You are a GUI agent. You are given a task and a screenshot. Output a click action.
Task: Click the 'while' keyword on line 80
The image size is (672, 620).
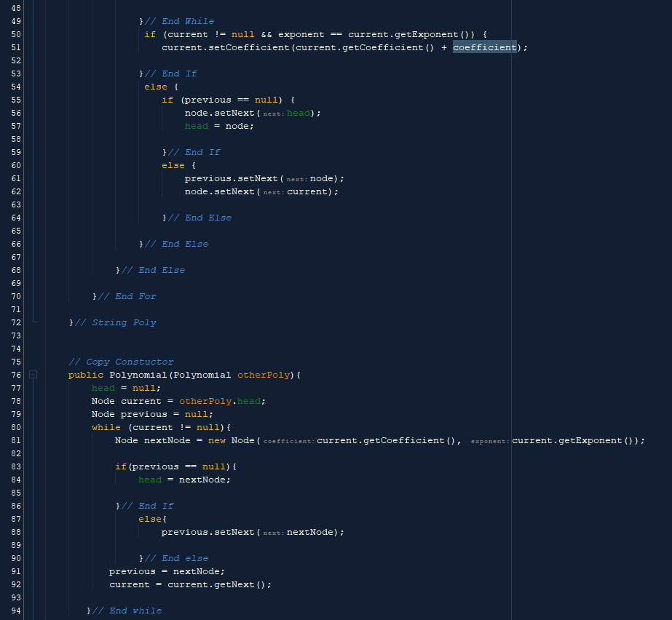(106, 428)
